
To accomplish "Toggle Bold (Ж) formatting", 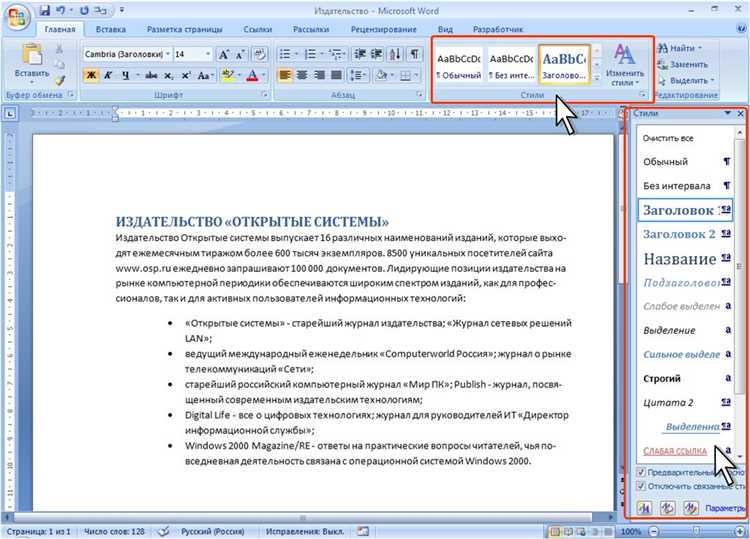I will tap(91, 76).
